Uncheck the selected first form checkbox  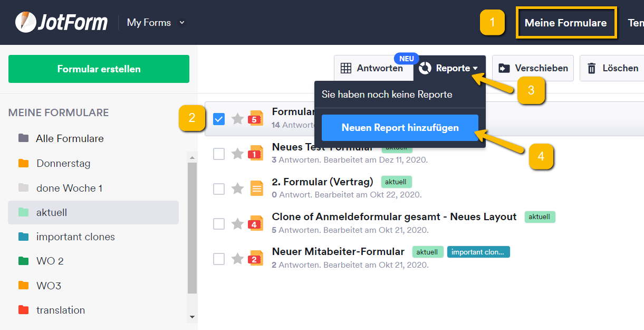coord(219,119)
